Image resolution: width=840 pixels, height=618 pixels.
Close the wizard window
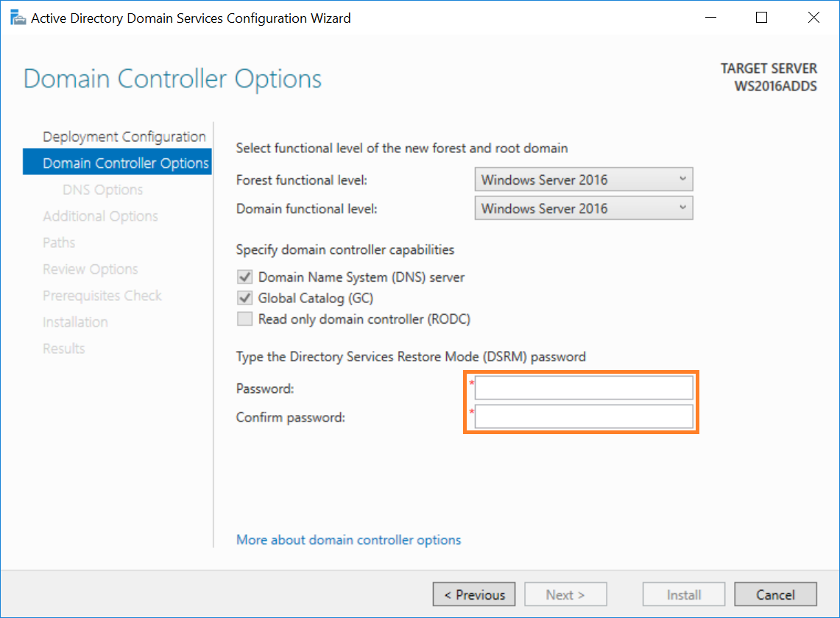(813, 18)
